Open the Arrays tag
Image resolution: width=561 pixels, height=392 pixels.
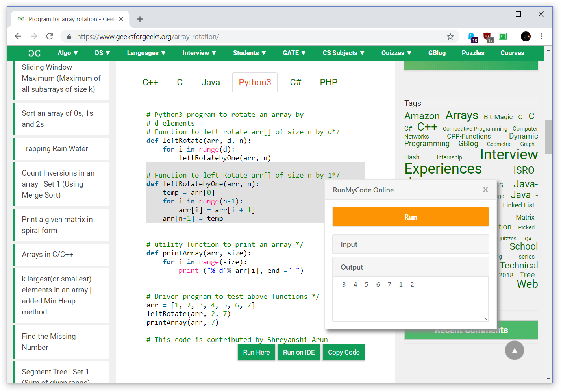pos(462,115)
